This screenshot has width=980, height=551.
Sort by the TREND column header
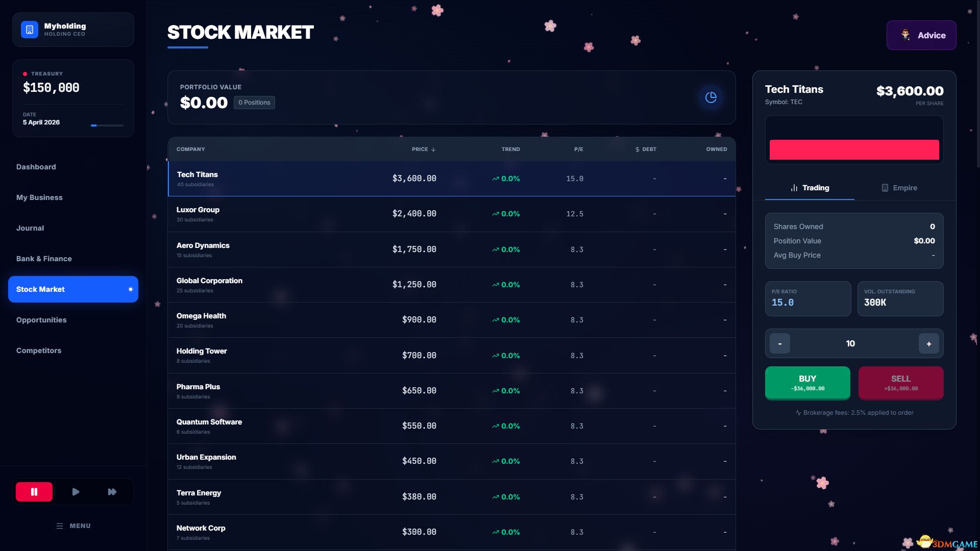[x=511, y=149]
